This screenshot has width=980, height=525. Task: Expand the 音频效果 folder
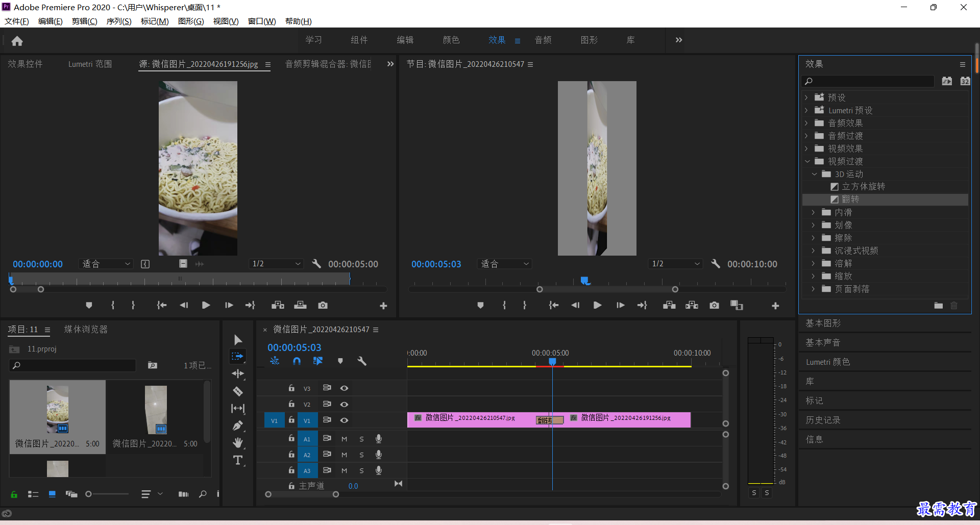click(806, 123)
